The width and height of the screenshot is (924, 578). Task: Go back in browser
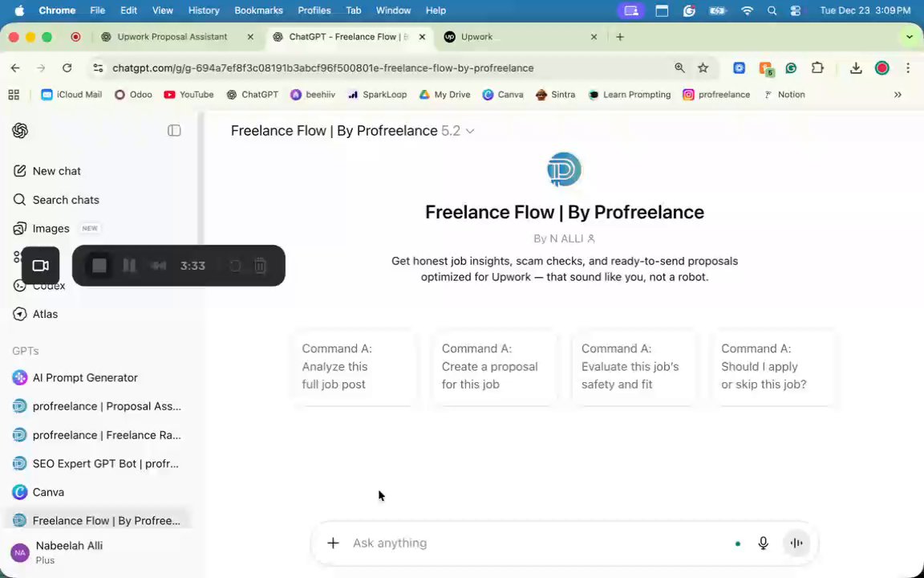[x=15, y=67]
